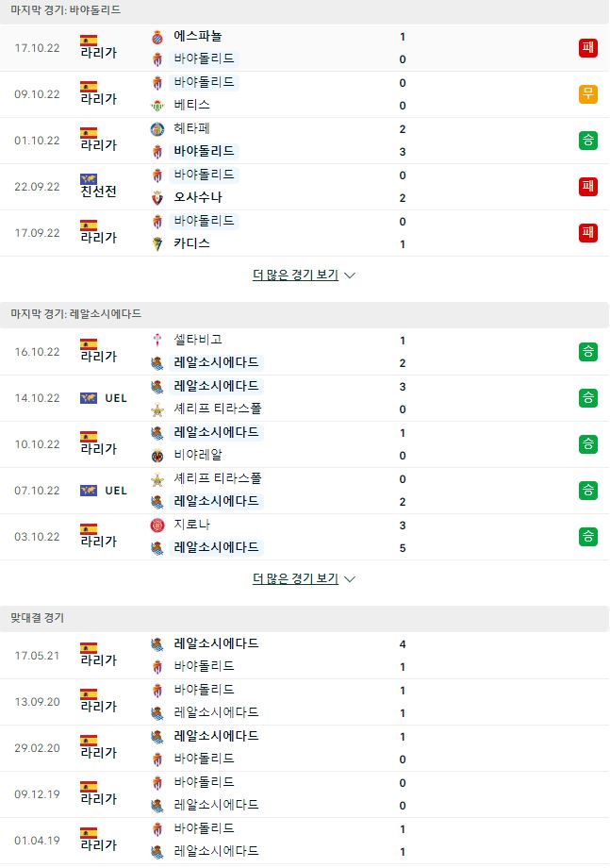Click the red 패 badge for the 17.10.22 match

click(x=588, y=47)
